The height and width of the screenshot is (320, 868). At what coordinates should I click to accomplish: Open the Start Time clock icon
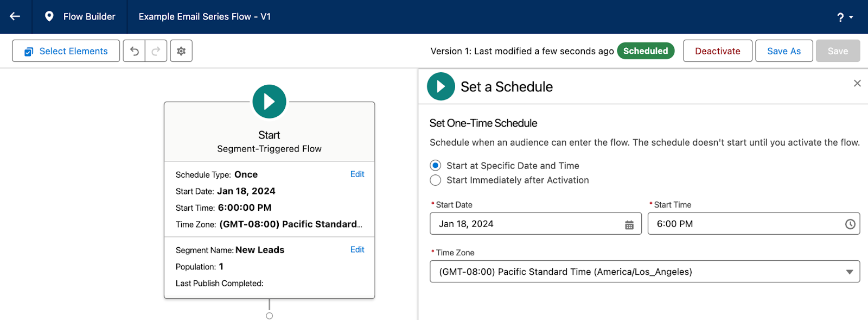[x=850, y=224]
